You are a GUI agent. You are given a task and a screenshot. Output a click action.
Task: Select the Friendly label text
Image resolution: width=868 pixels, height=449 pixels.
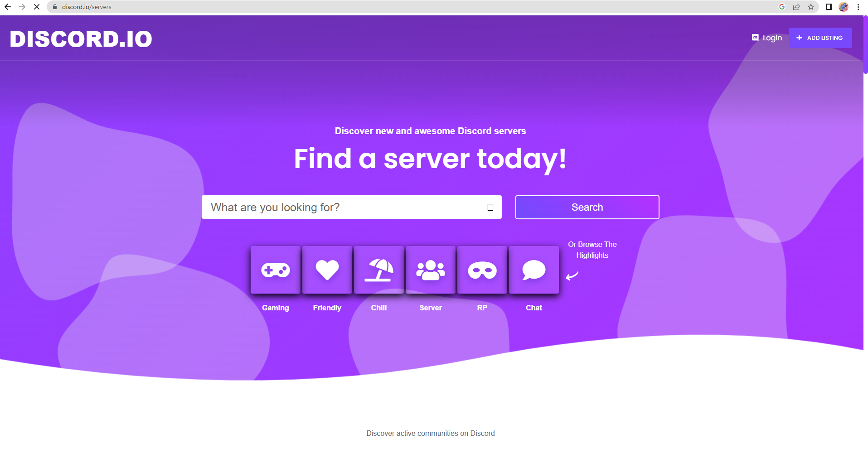pos(327,308)
